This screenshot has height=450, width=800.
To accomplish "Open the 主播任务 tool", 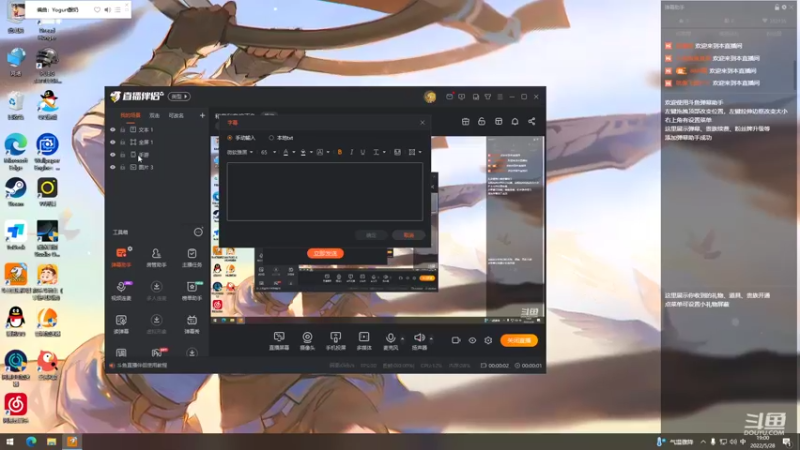I will 192,258.
